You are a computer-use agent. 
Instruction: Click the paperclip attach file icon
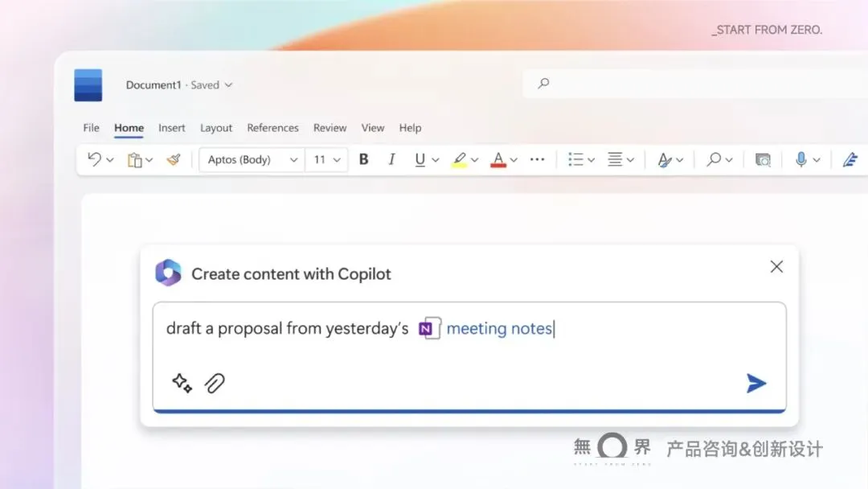tap(215, 383)
